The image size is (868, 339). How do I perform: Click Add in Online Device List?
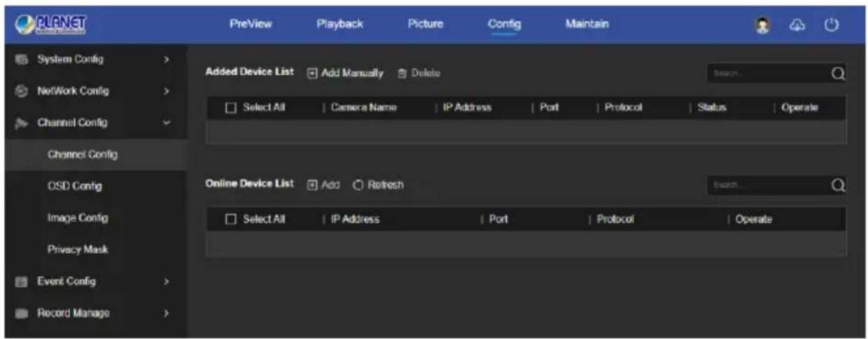(x=323, y=184)
